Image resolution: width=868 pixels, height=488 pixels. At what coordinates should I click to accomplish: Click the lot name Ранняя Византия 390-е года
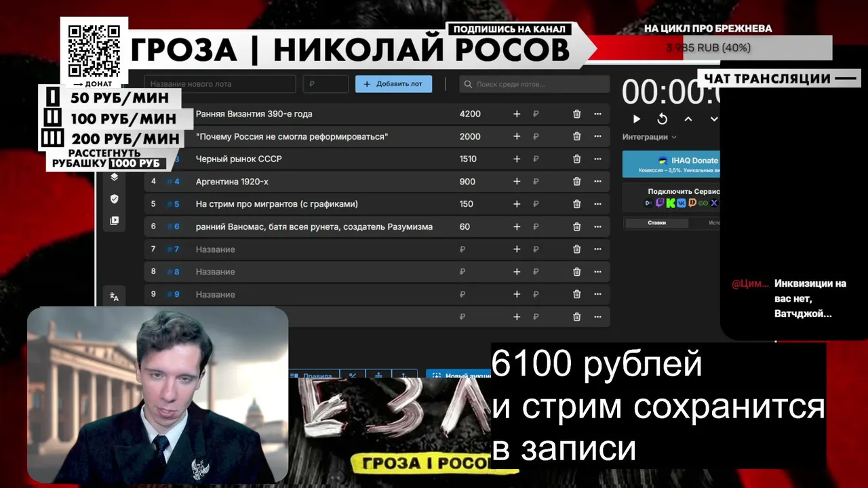pyautogui.click(x=254, y=114)
